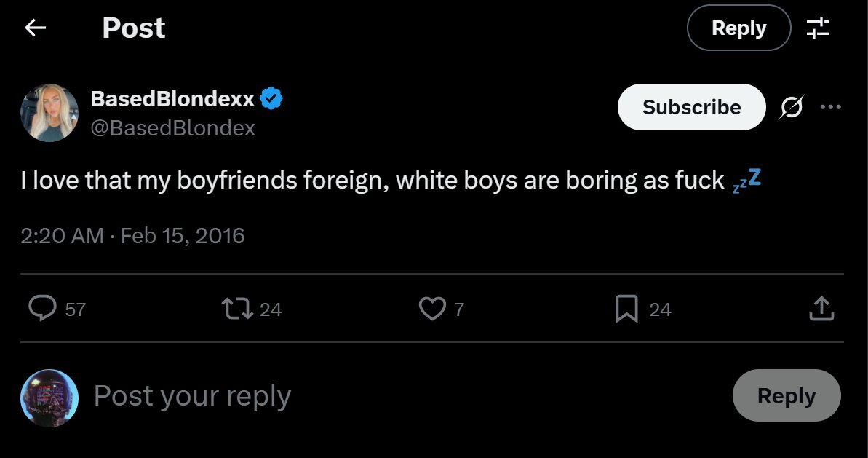Open the reply sorting filter icon
The image size is (868, 458).
coord(818,28)
